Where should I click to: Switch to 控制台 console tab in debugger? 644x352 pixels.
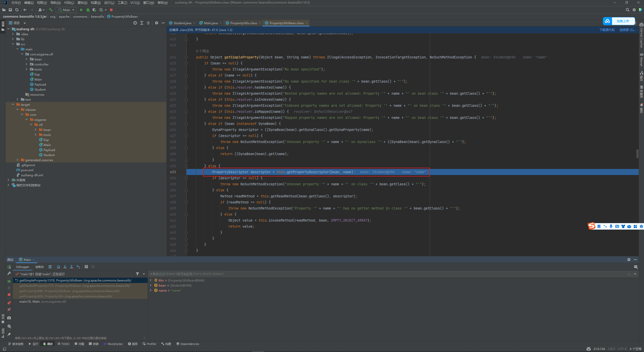click(40, 267)
